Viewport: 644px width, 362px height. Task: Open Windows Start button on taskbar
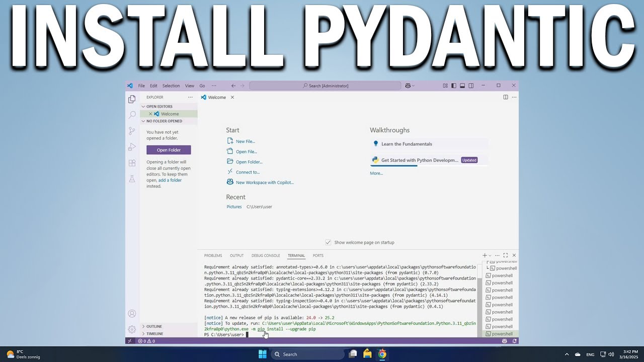pos(263,354)
